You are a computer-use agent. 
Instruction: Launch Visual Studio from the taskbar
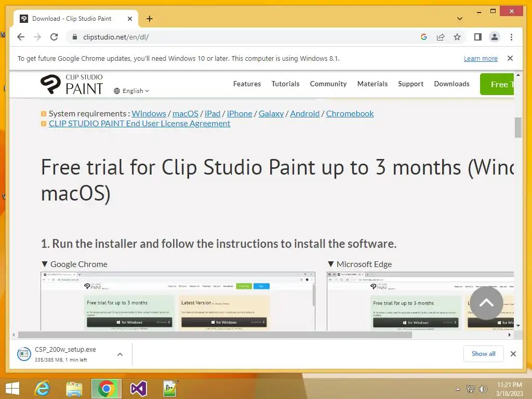(138, 389)
